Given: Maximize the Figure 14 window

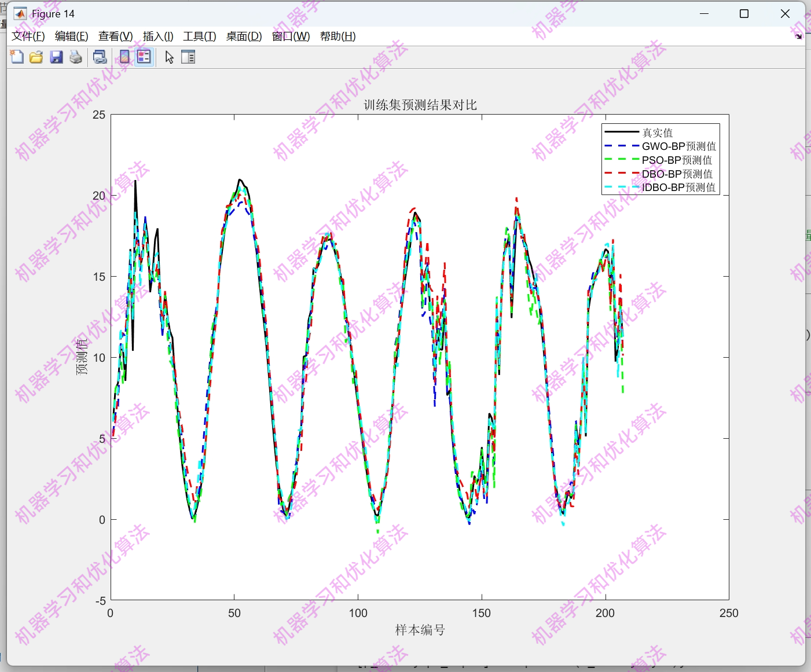Looking at the screenshot, I should coord(744,13).
